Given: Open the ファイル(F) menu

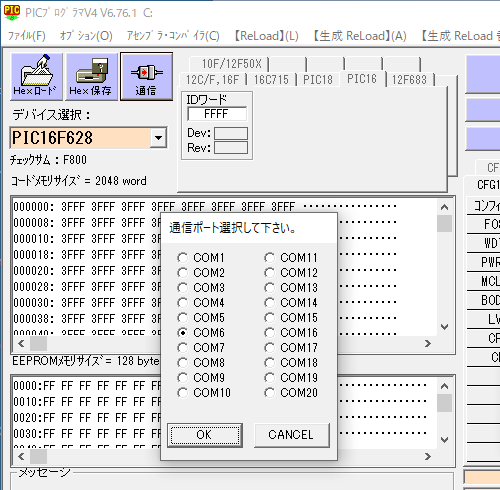Looking at the screenshot, I should [x=27, y=36].
